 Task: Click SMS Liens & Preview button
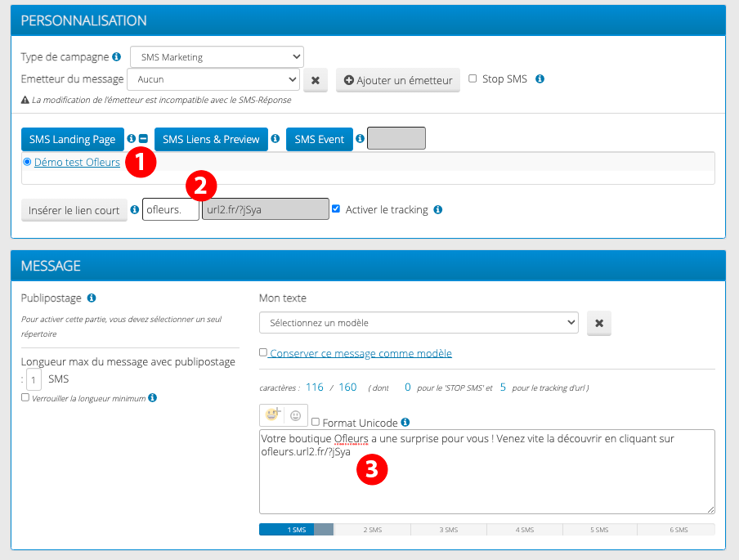click(211, 139)
